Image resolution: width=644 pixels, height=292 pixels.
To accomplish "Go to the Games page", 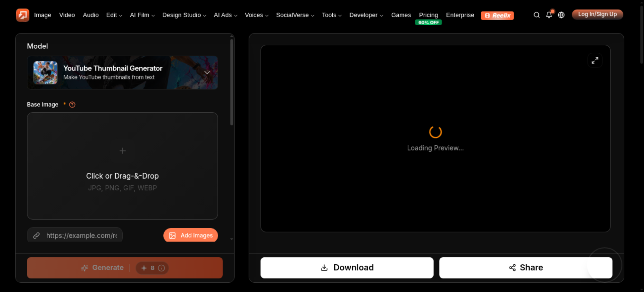I will tap(401, 15).
